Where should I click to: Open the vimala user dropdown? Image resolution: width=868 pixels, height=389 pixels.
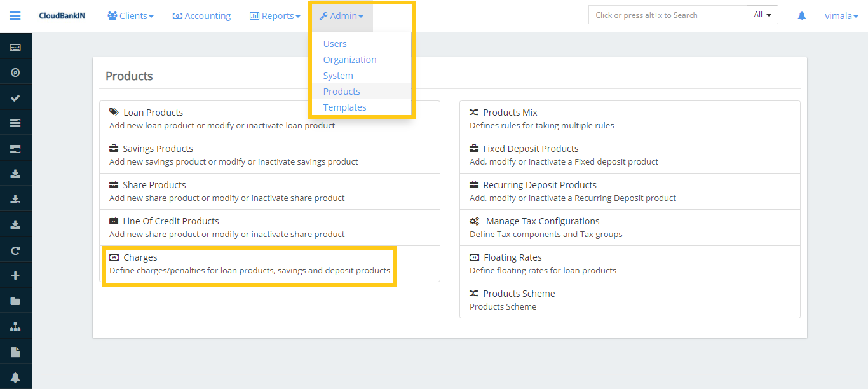[841, 16]
